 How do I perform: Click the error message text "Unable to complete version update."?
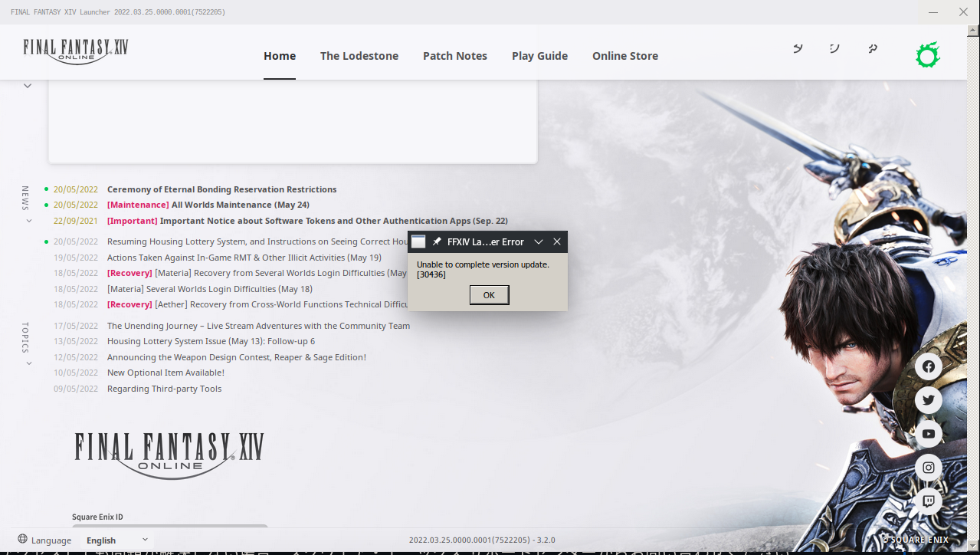pos(483,264)
